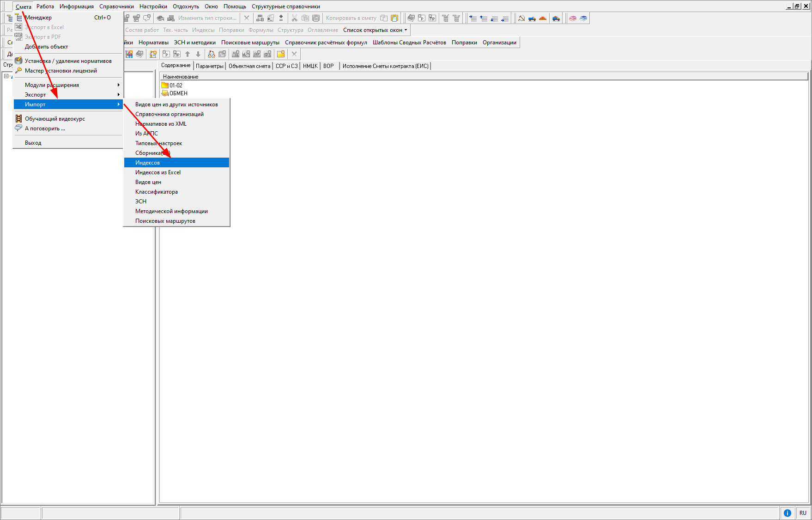The height and width of the screenshot is (520, 812).
Task: Click the new yellow folder icon
Action: tap(281, 54)
